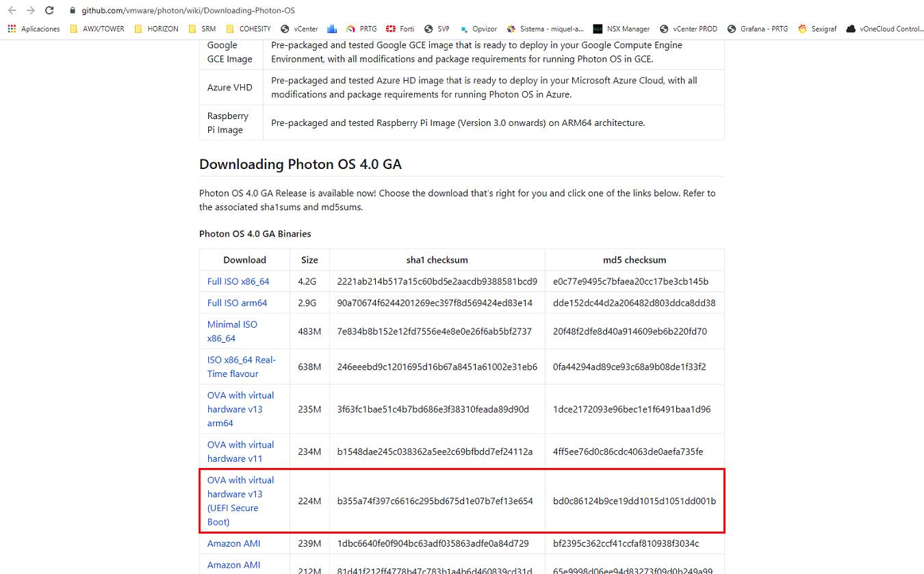Open the SRM bookmark folder

click(x=202, y=29)
